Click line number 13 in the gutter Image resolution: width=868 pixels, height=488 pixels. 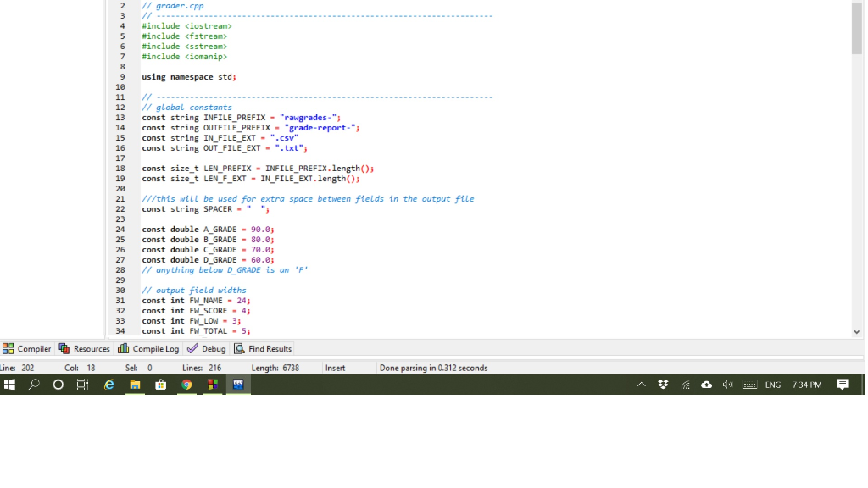120,117
